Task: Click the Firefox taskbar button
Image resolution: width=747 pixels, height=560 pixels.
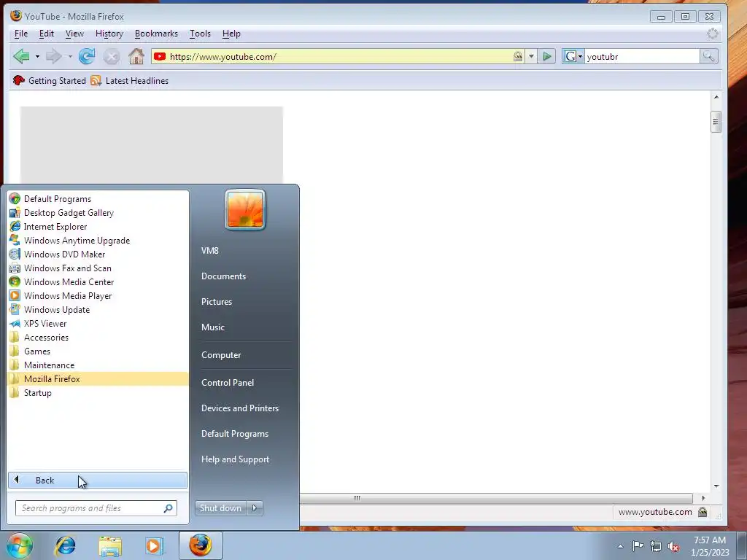Action: point(201,545)
